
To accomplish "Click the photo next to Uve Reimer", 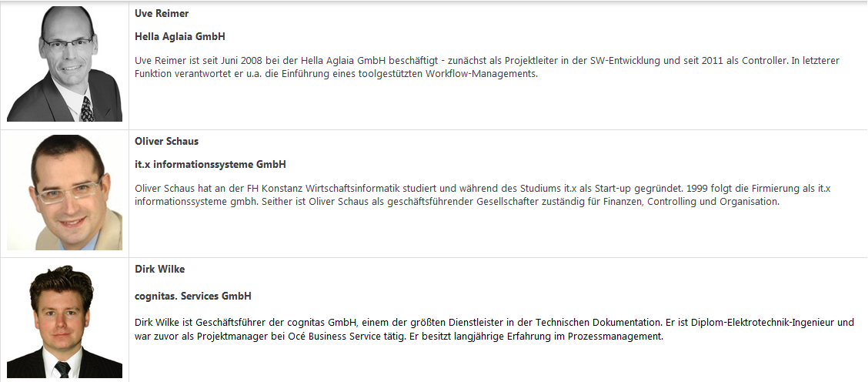I will 65,64.
